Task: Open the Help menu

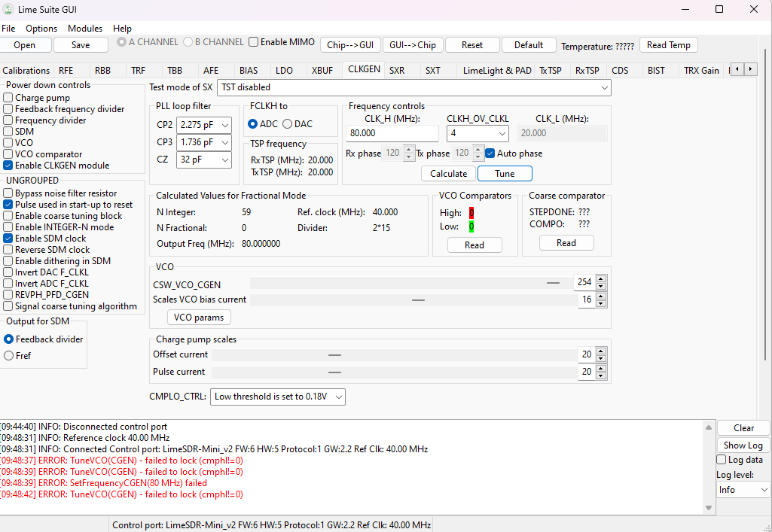Action: pyautogui.click(x=122, y=29)
